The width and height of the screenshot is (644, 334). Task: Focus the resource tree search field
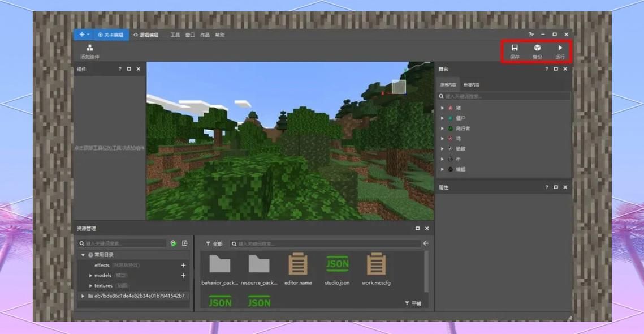[x=122, y=243]
